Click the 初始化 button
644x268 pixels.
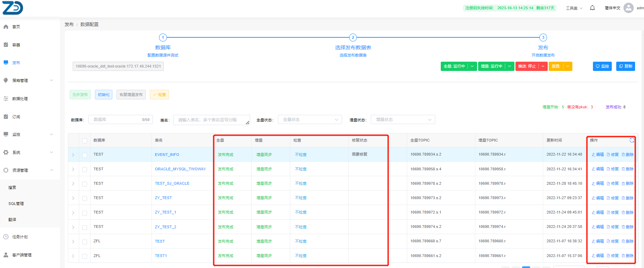pyautogui.click(x=104, y=95)
